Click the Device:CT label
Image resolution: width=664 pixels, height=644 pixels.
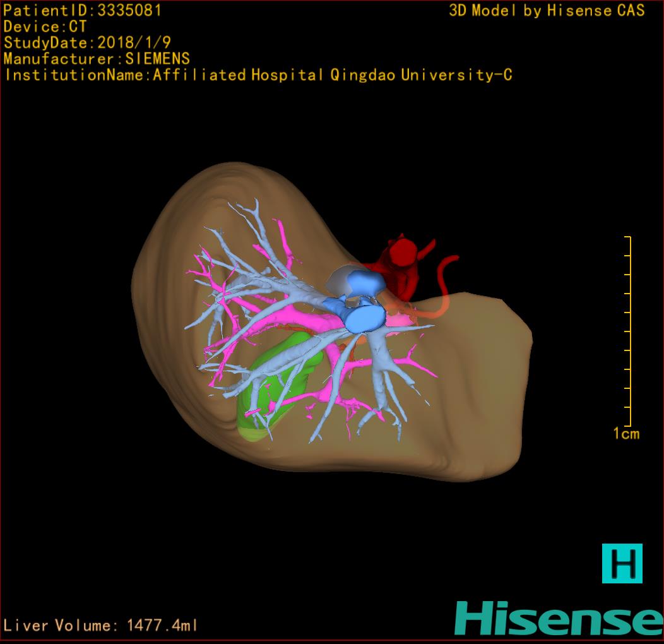pyautogui.click(x=45, y=27)
